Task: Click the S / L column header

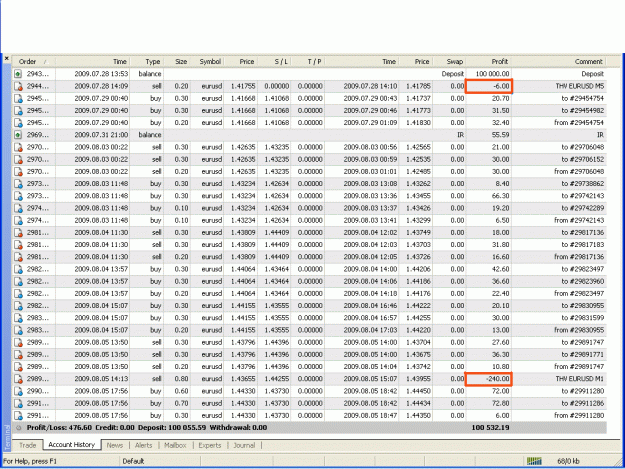Action: (274, 61)
